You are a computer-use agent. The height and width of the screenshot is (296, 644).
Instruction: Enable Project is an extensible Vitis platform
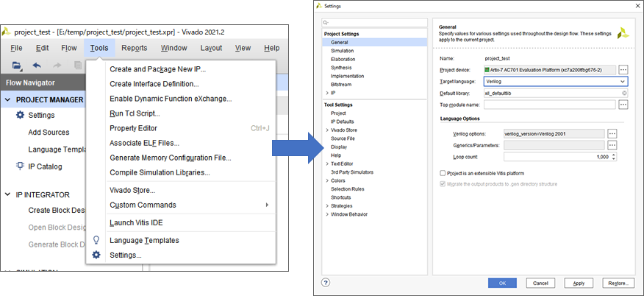[x=443, y=173]
